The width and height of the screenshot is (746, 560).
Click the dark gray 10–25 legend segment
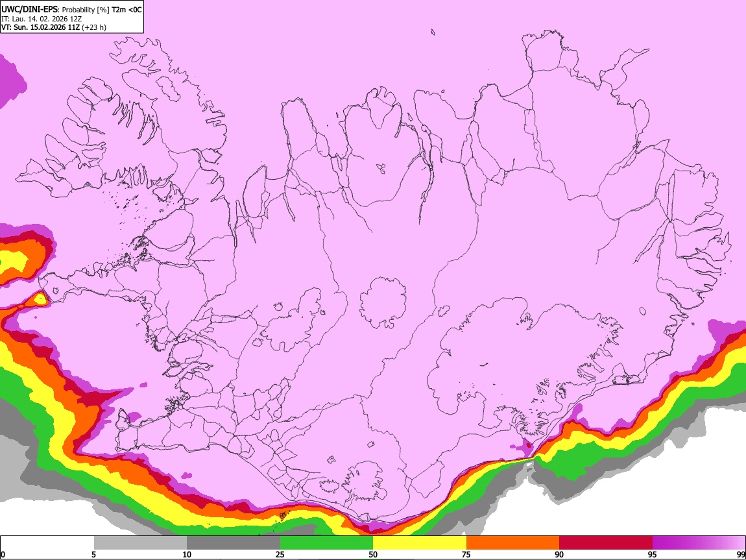click(234, 542)
